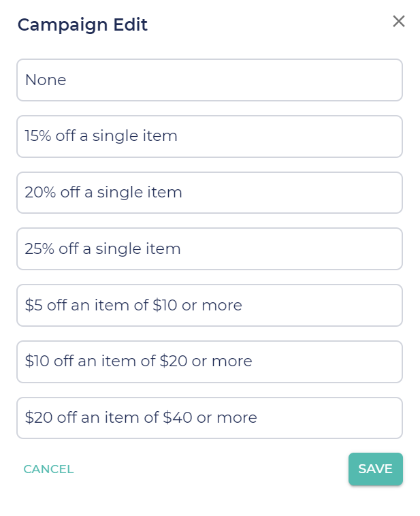Choose $5 off an item of $10 or more
This screenshot has height=516, width=420.
click(x=210, y=305)
